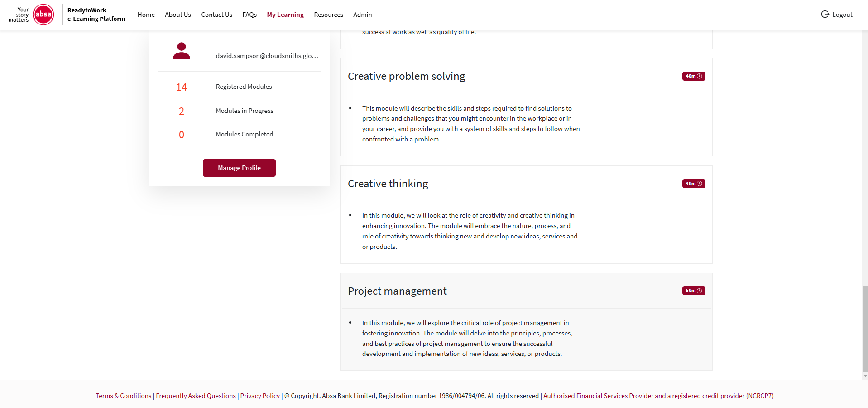Open the Frequently Asked Questions footer link
Image resolution: width=868 pixels, height=408 pixels.
click(196, 396)
